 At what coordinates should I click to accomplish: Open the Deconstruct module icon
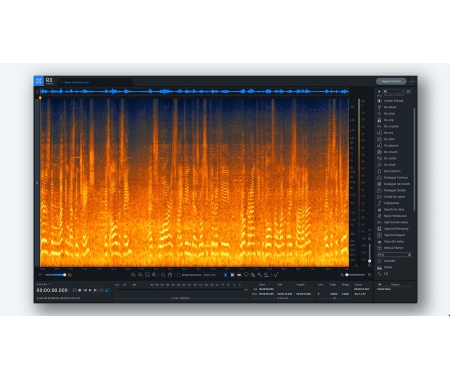click(379, 171)
